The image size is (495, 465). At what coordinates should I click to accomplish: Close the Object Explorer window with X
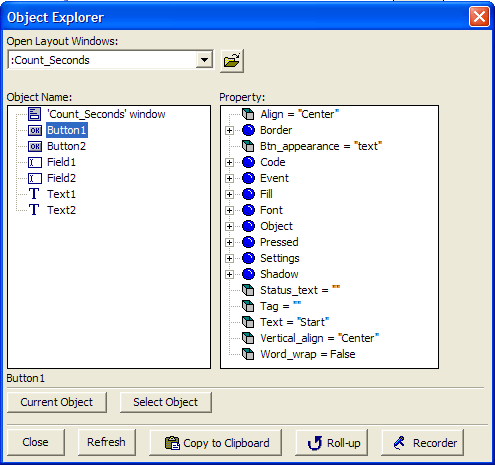pos(479,16)
